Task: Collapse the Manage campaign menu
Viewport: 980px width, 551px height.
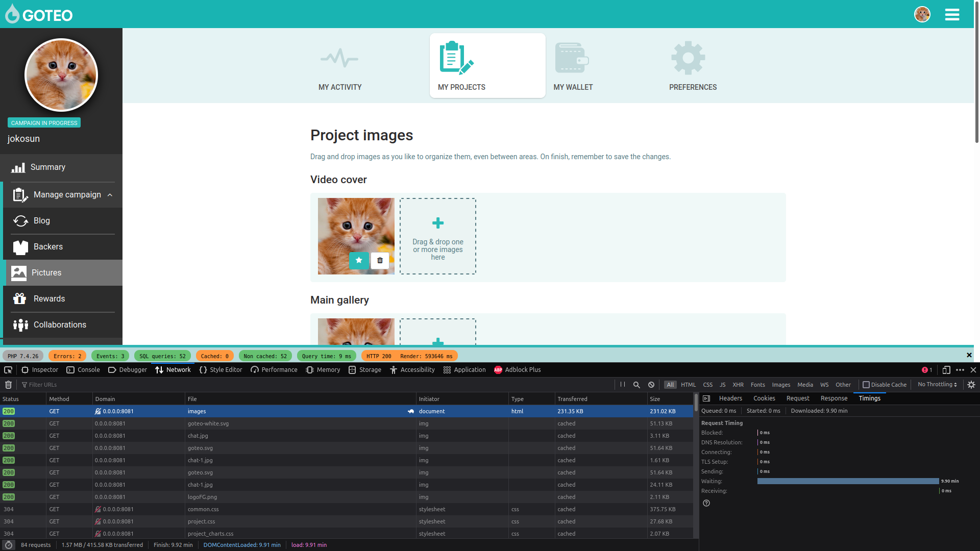Action: point(110,195)
